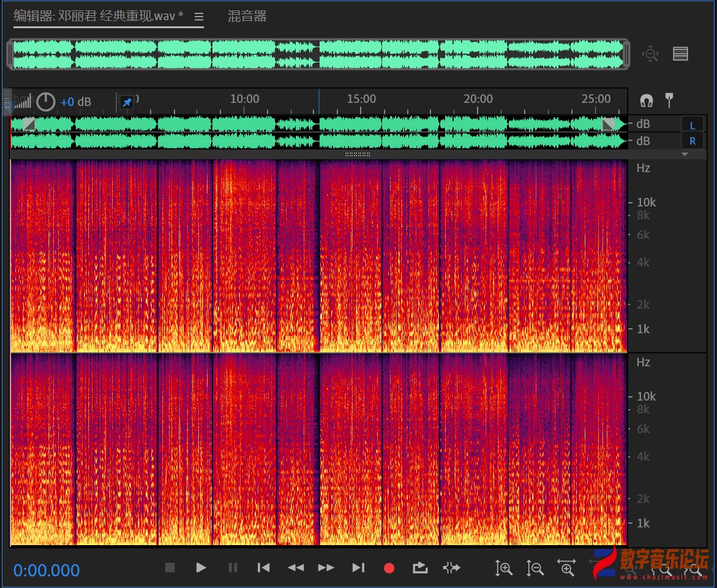717x588 pixels.
Task: Move playhead to previous marker
Action: [264, 568]
